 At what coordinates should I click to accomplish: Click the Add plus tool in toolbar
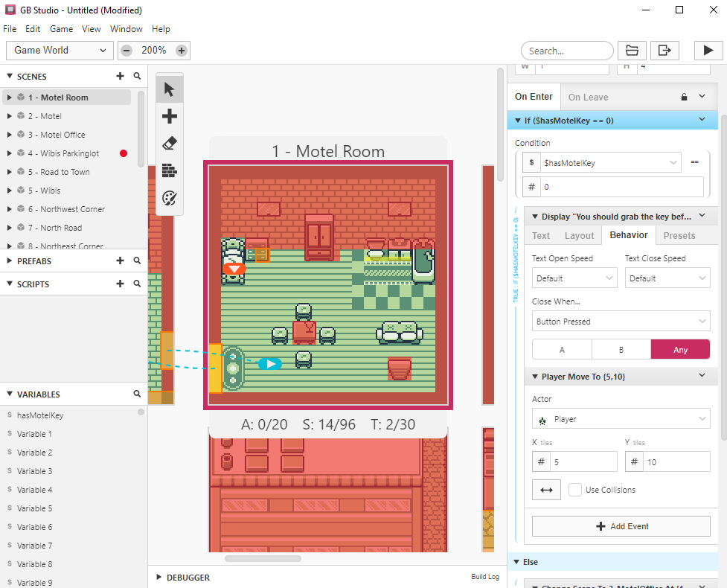click(170, 116)
